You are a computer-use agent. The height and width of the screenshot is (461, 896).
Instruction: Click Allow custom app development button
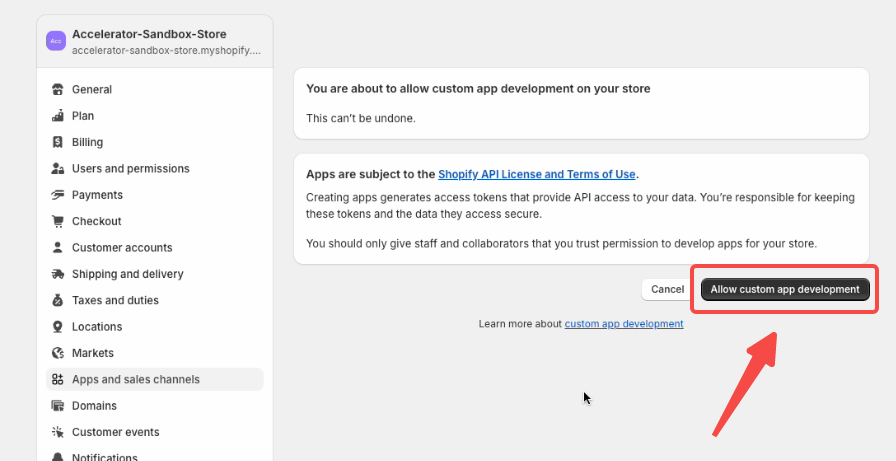click(x=785, y=289)
